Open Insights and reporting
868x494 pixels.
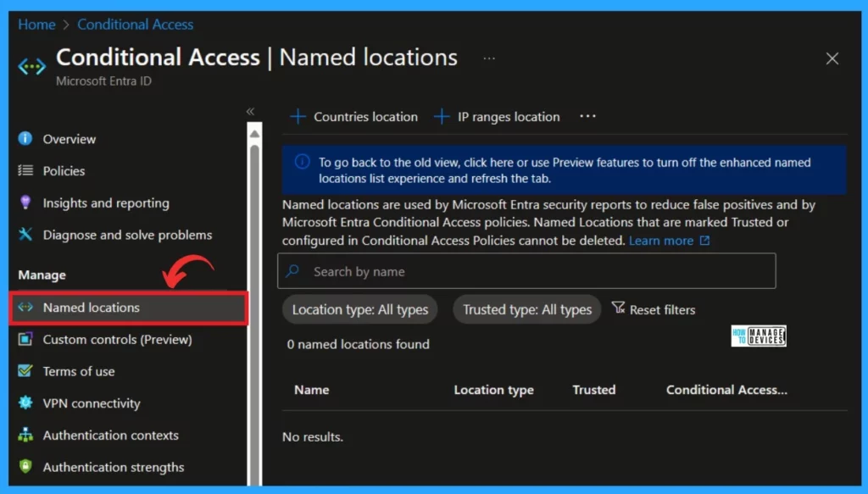106,203
